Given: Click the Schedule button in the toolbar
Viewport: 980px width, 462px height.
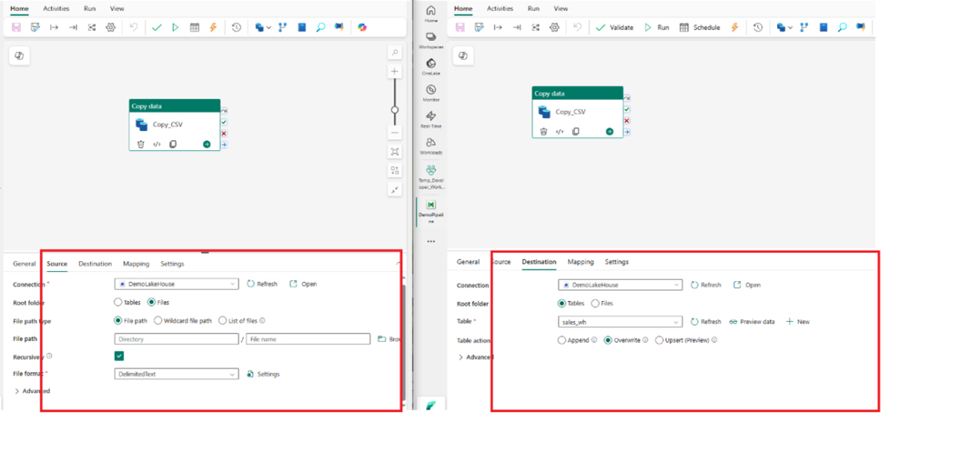Looking at the screenshot, I should [700, 28].
